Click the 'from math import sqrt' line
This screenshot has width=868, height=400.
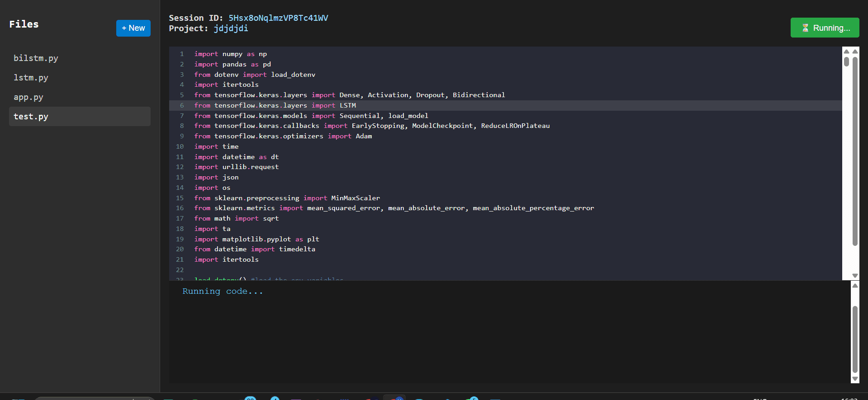[x=237, y=218]
